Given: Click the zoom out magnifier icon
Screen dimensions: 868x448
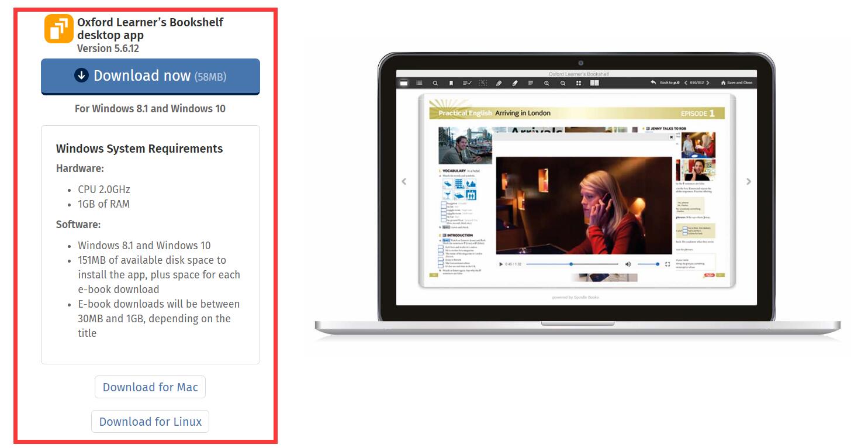Looking at the screenshot, I should coord(563,83).
